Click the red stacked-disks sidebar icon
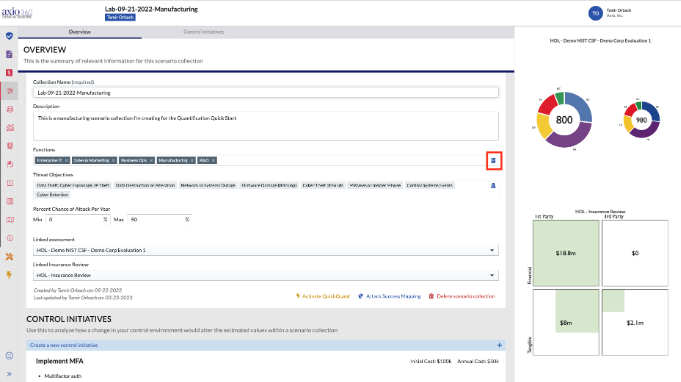Screen dimensions: 681x382 [x=10, y=109]
